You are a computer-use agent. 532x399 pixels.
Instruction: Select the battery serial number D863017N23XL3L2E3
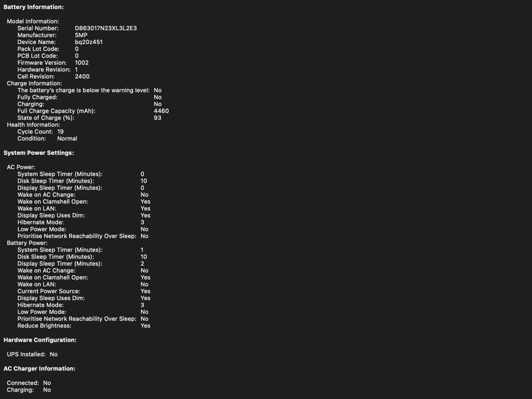[105, 28]
